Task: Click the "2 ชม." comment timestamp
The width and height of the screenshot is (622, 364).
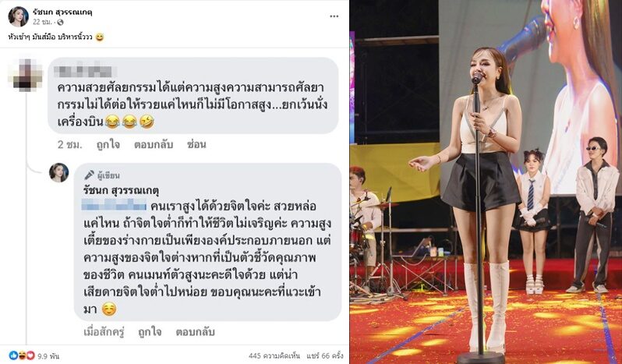Action: click(70, 145)
